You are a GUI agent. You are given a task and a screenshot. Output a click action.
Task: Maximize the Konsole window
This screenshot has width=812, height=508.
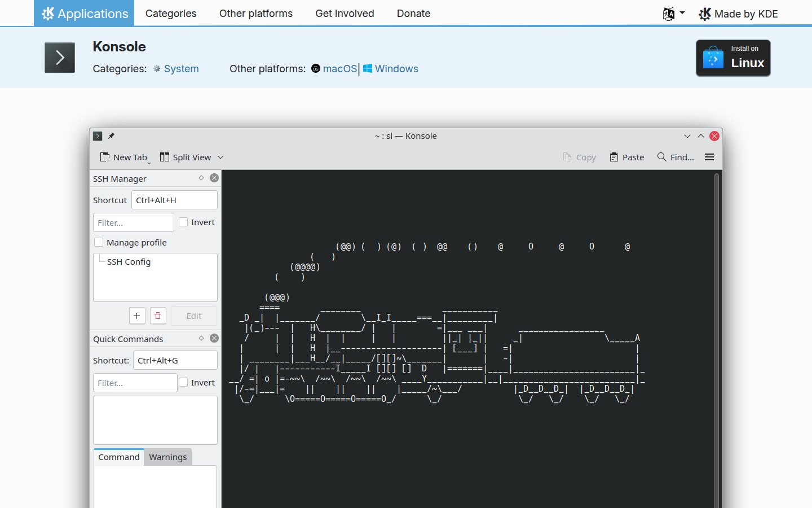[701, 136]
